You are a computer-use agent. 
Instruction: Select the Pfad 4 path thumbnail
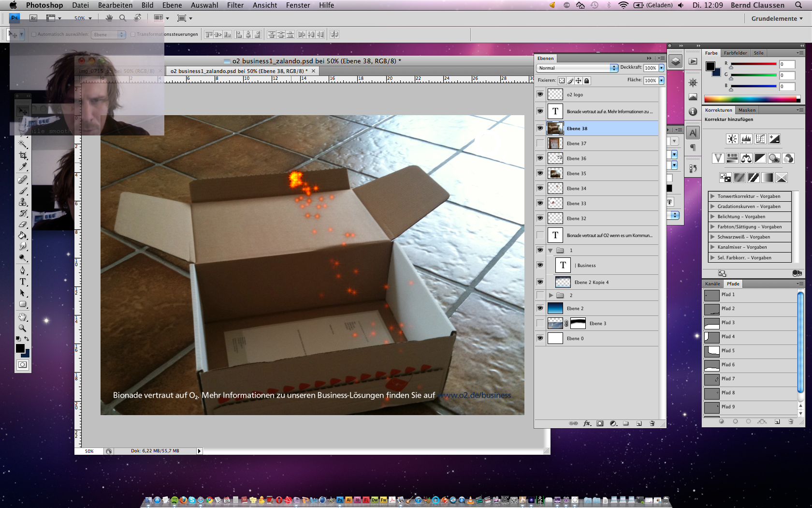712,337
